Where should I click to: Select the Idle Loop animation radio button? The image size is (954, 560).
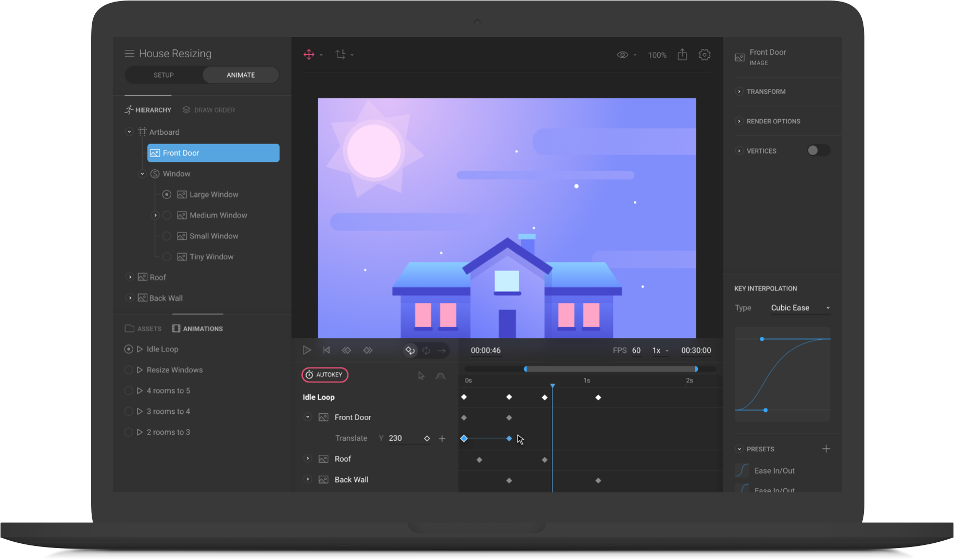pos(129,349)
